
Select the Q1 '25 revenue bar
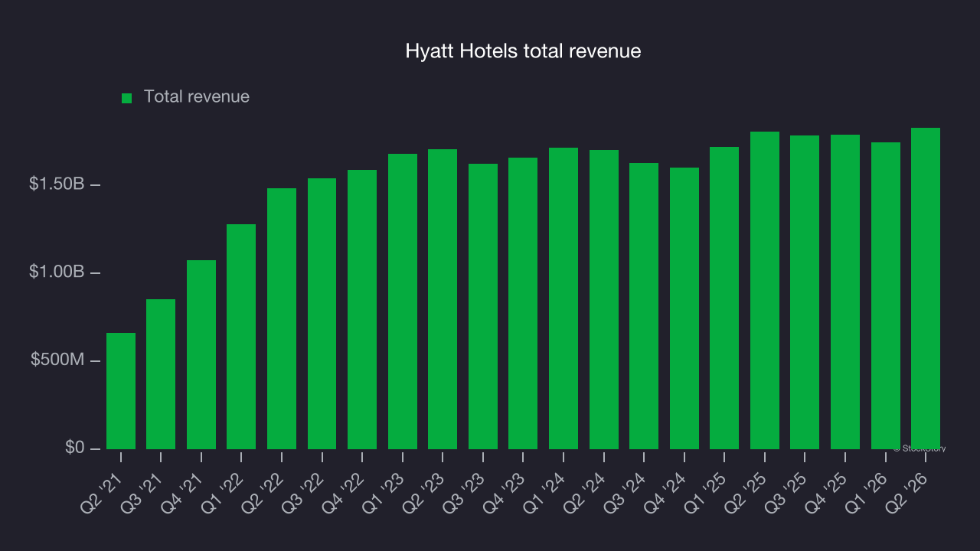724,298
